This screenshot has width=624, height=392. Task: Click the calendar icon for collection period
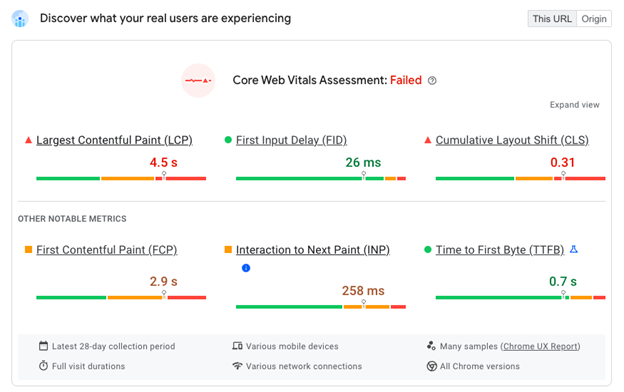43,346
